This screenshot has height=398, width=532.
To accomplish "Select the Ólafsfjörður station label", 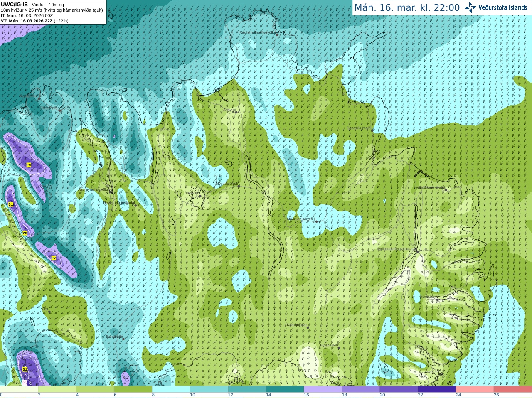I will point(49,108).
